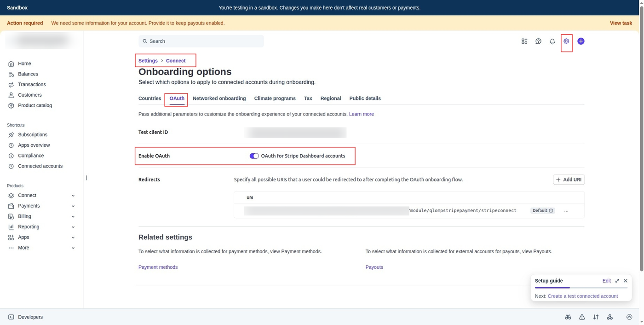Screen dimensions: 644x325
Task: Switch to the Networked onboarding tab
Action: pos(219,99)
